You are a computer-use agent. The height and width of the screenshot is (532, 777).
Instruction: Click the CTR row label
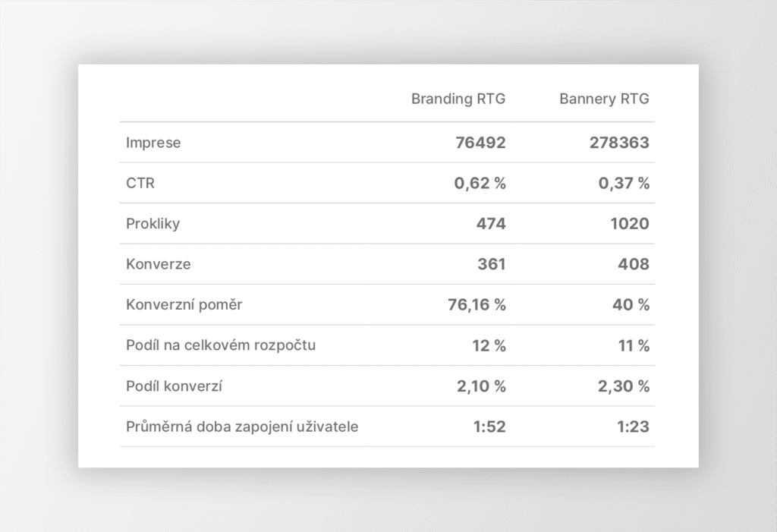[140, 183]
